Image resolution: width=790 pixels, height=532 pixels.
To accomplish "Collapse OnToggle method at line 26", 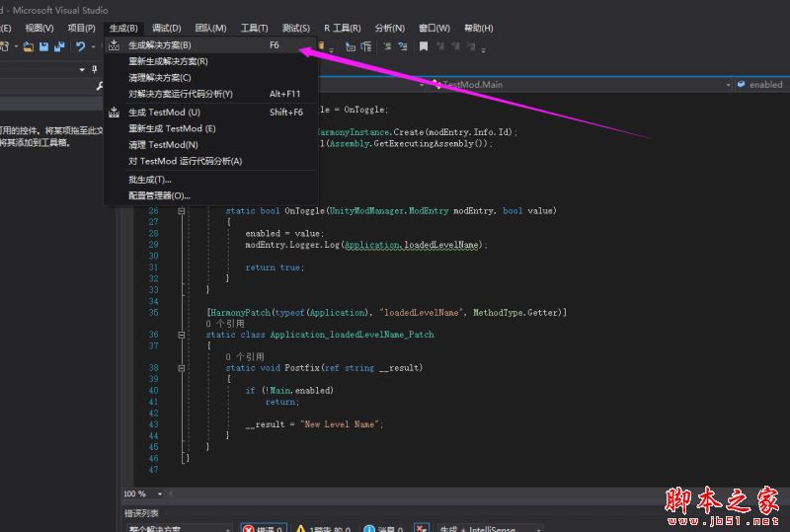I will pyautogui.click(x=182, y=211).
